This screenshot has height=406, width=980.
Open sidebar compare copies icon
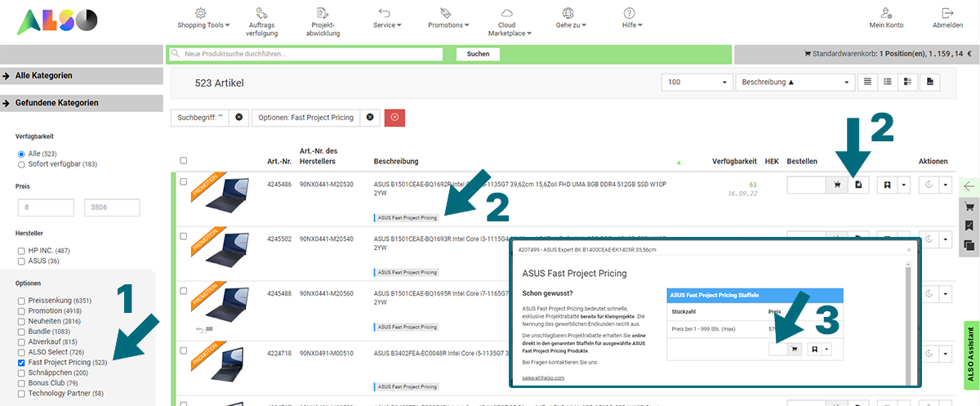[x=969, y=245]
